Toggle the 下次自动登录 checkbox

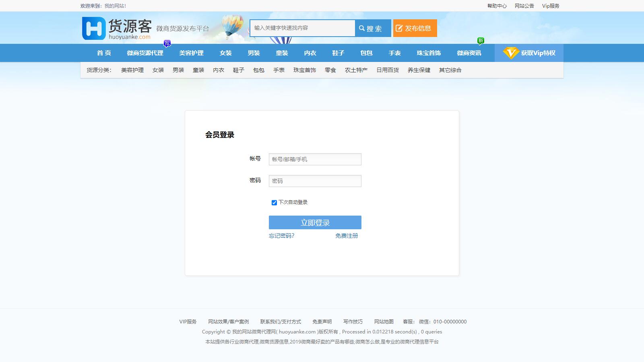point(274,203)
